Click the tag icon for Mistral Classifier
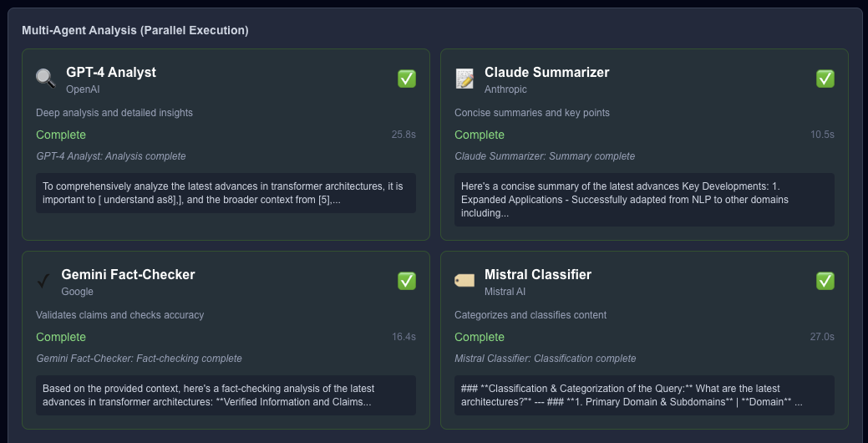The image size is (868, 443). click(x=464, y=281)
